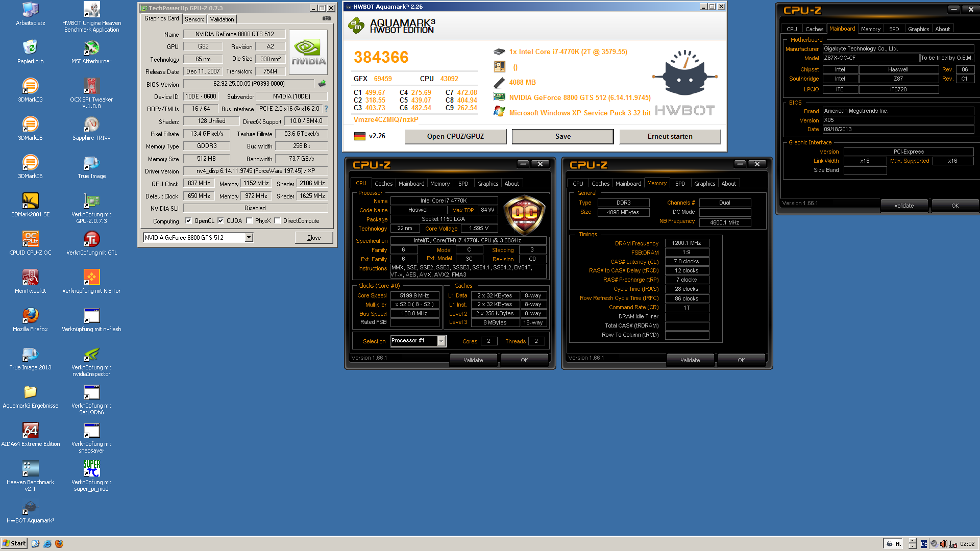980x551 pixels.
Task: Click BIOS version field 62.92.25.00.05
Action: coord(249,84)
